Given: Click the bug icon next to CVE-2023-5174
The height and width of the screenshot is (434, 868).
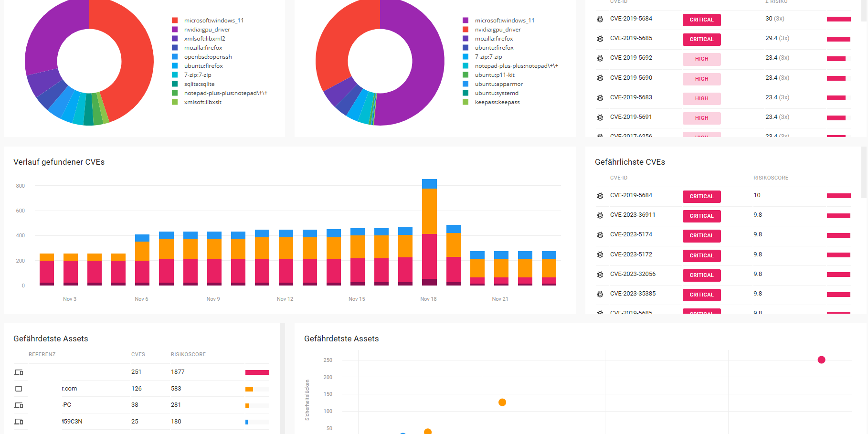Looking at the screenshot, I should tap(600, 235).
